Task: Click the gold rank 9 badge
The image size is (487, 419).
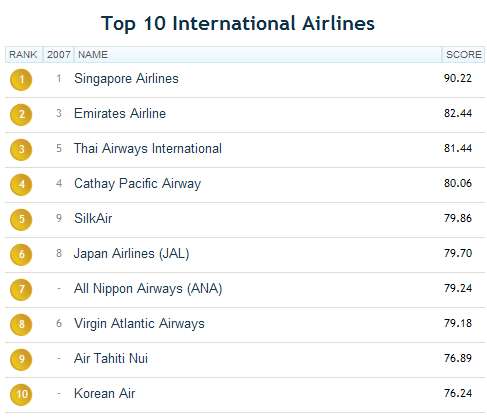Action: pyautogui.click(x=21, y=360)
